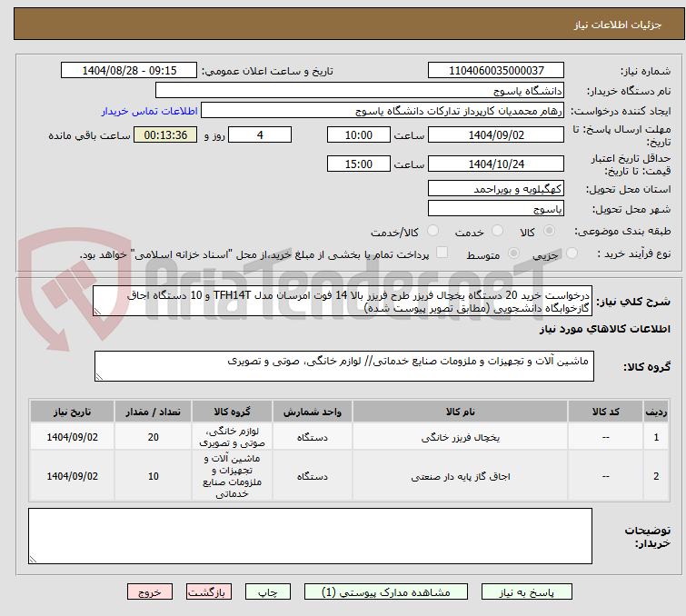Click the delivery city field یاسوج

click(496, 209)
